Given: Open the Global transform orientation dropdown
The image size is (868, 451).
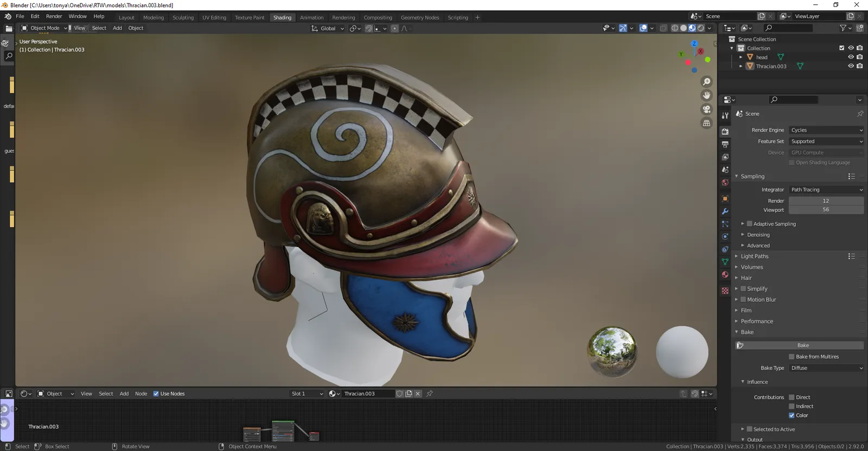Looking at the screenshot, I should tap(328, 28).
